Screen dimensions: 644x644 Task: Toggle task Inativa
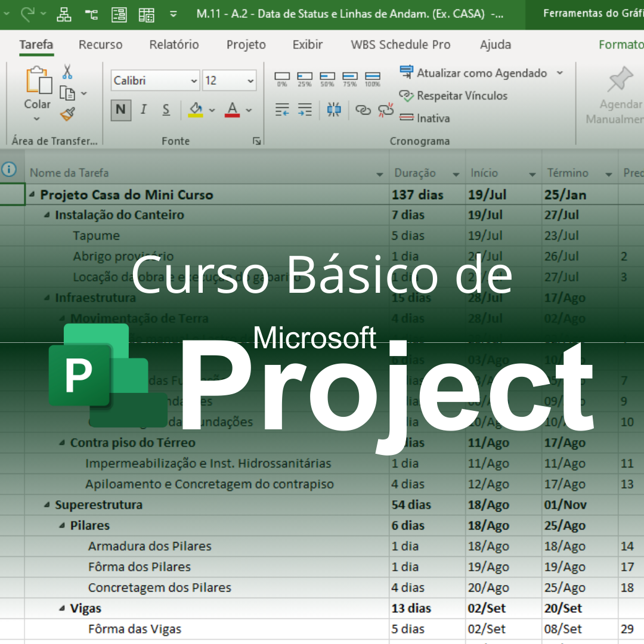[x=425, y=118]
